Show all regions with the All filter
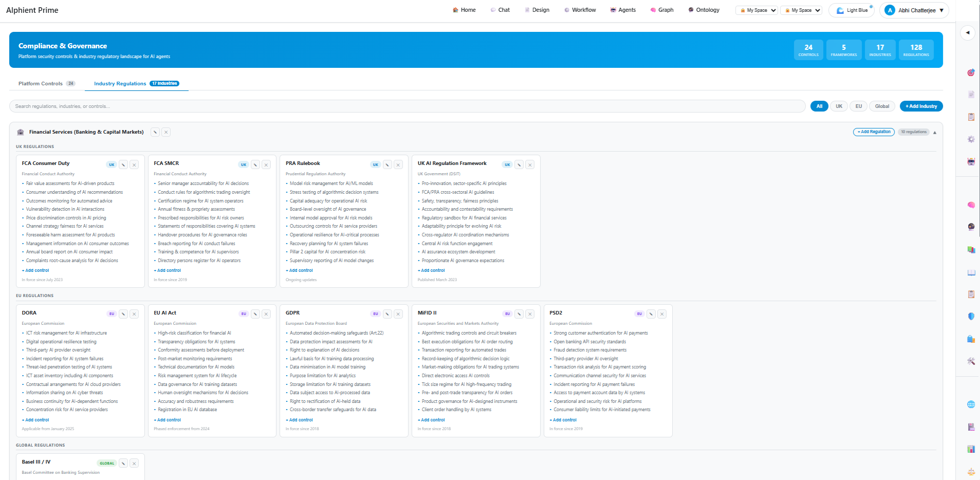This screenshot has width=980, height=480. pyautogui.click(x=819, y=106)
